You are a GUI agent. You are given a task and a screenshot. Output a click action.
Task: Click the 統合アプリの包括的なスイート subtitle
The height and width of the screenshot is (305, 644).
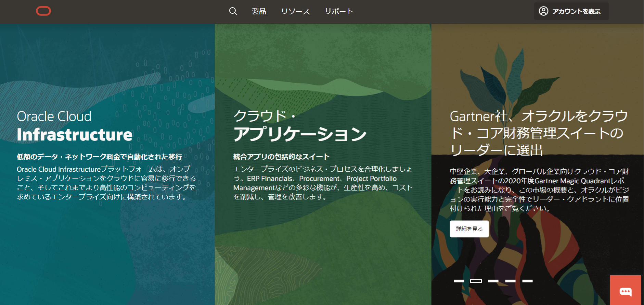(x=281, y=157)
